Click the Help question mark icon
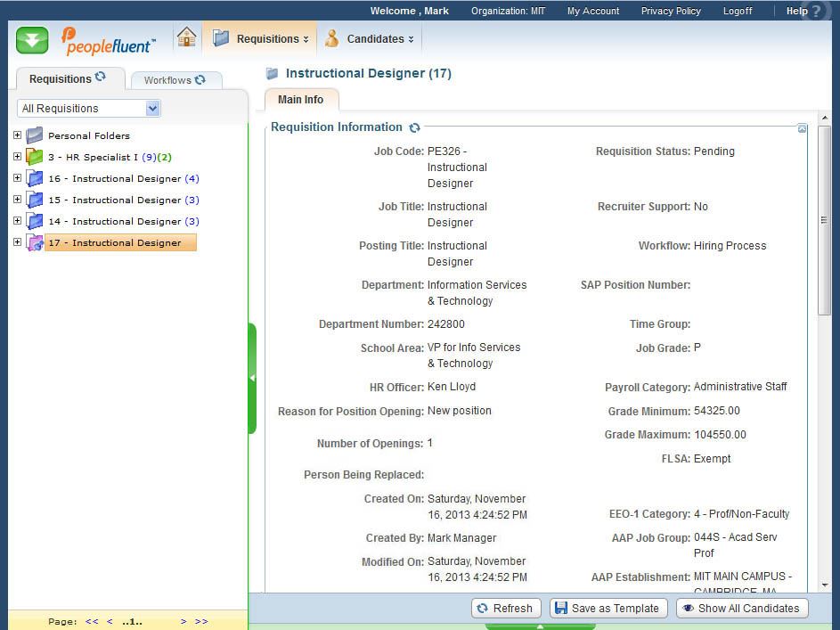Screen dimensions: 840x630 816,12
